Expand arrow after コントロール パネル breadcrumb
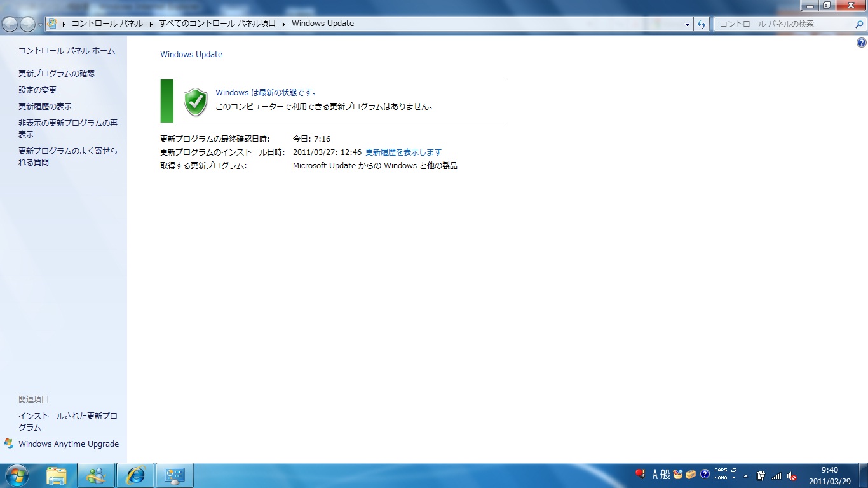Image resolution: width=868 pixels, height=488 pixels. tap(151, 24)
